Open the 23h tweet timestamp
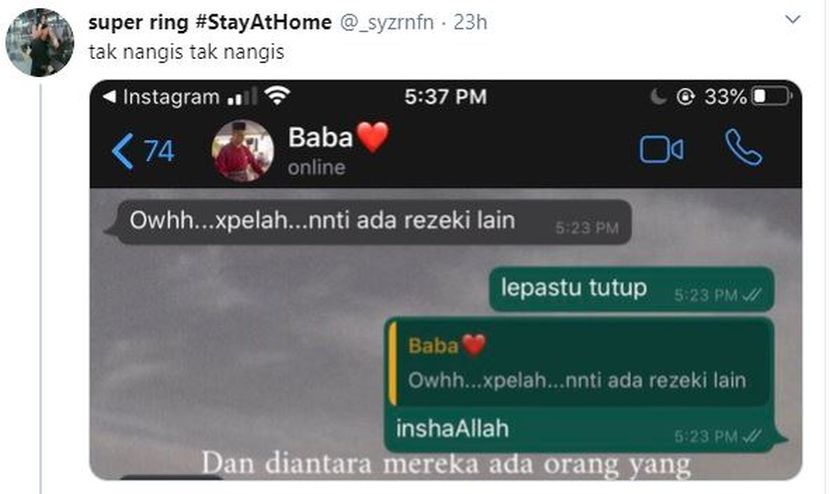The image size is (830, 494). (x=470, y=22)
